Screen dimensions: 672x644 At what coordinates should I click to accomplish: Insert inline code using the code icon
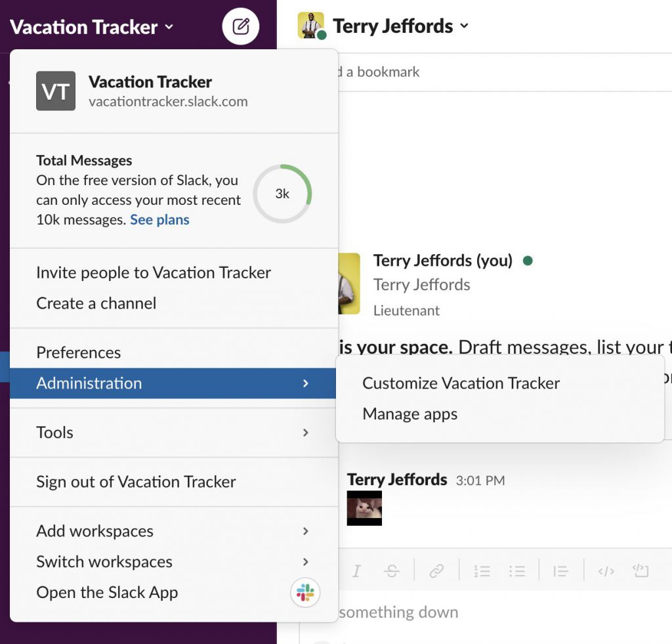click(x=605, y=571)
